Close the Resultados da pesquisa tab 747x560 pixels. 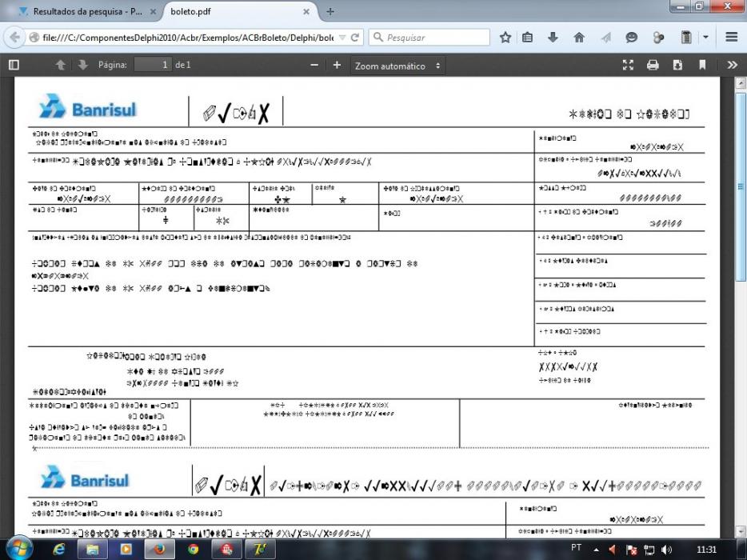153,11
